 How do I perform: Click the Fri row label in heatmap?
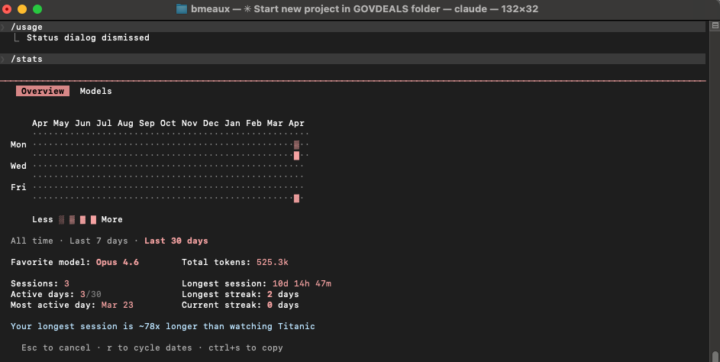(x=18, y=187)
